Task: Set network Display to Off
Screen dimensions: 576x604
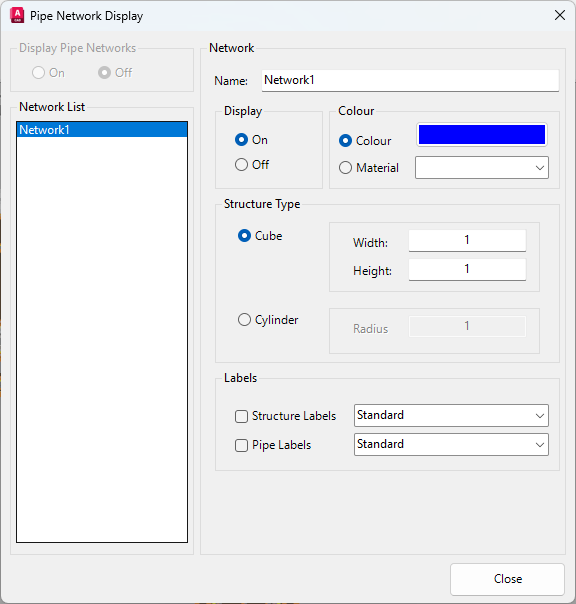Action: [241, 165]
